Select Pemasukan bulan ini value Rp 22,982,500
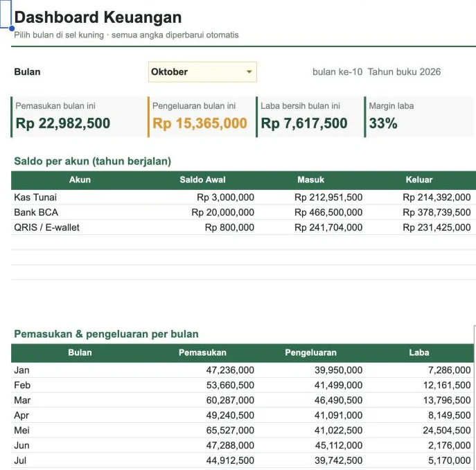This screenshot has height=470, width=476. [63, 123]
